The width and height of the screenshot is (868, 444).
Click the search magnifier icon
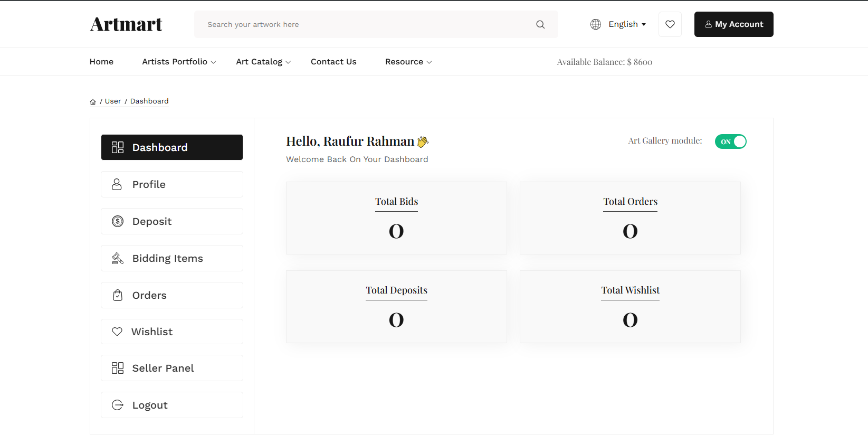[540, 24]
